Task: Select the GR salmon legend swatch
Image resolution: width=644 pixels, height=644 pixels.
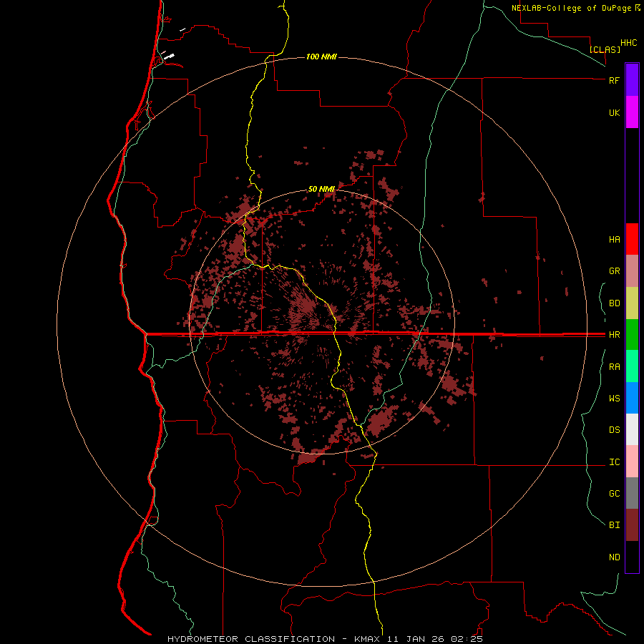Action: tap(632, 271)
